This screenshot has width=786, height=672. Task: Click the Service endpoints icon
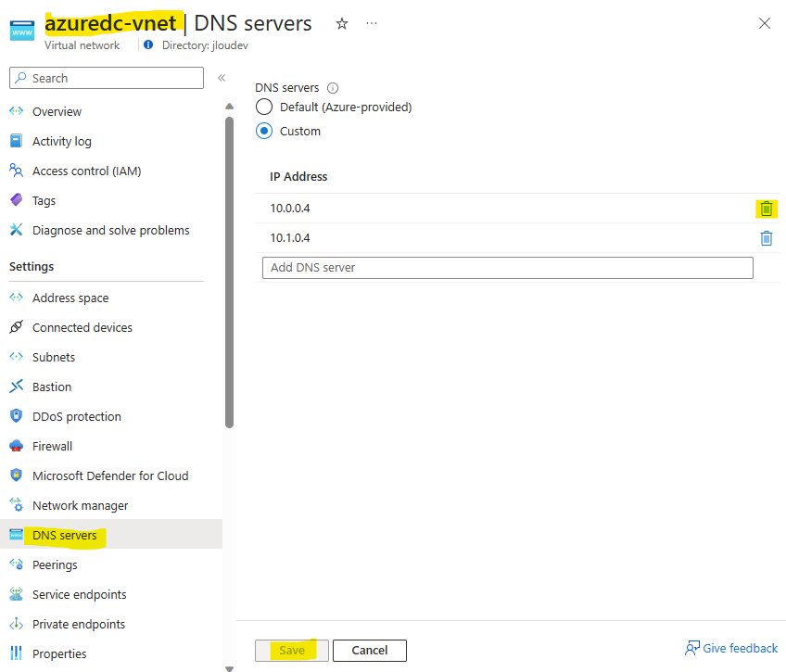16,594
